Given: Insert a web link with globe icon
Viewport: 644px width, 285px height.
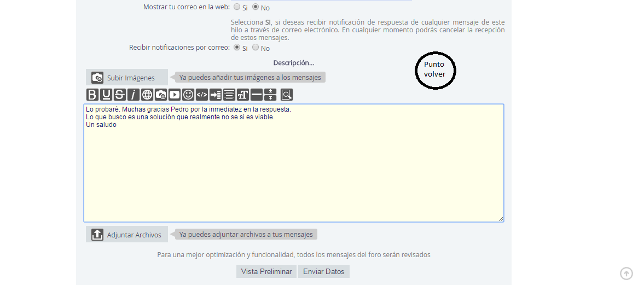Looking at the screenshot, I should pyautogui.click(x=147, y=95).
